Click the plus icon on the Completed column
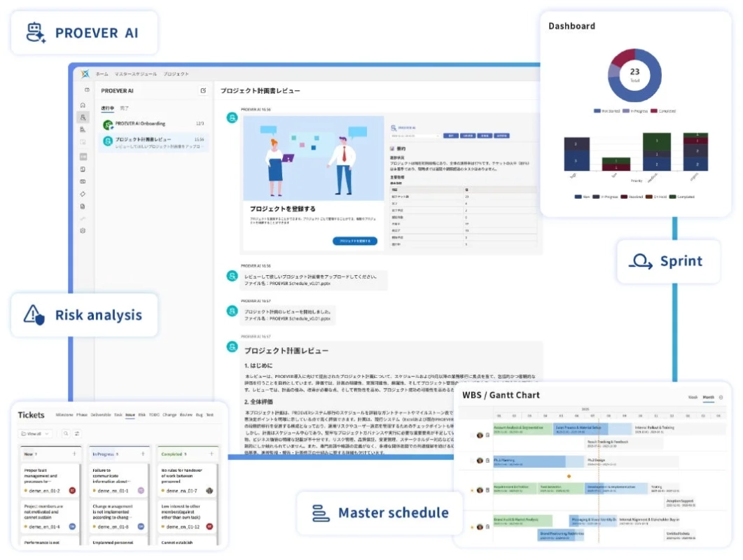 pyautogui.click(x=211, y=454)
